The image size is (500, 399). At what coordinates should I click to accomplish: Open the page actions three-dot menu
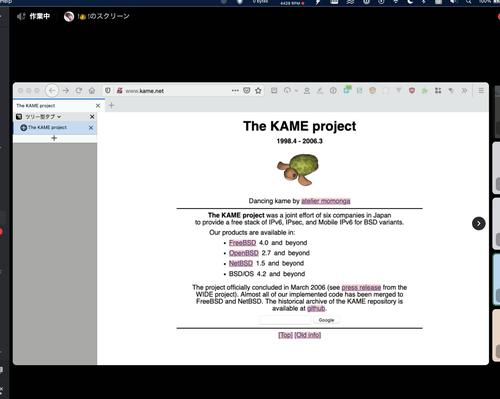[235, 90]
